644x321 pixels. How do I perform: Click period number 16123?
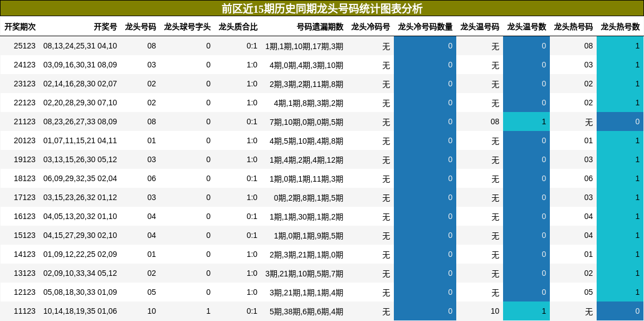pyautogui.click(x=25, y=216)
